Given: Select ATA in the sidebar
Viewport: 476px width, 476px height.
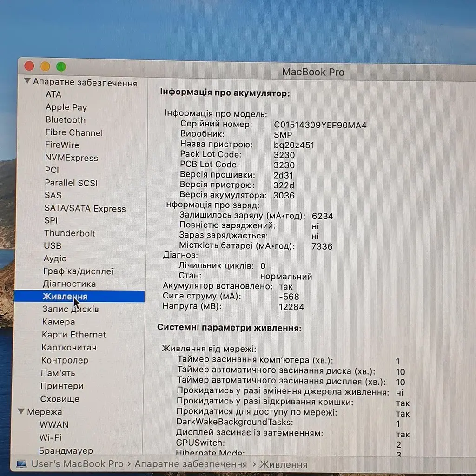Looking at the screenshot, I should [53, 94].
